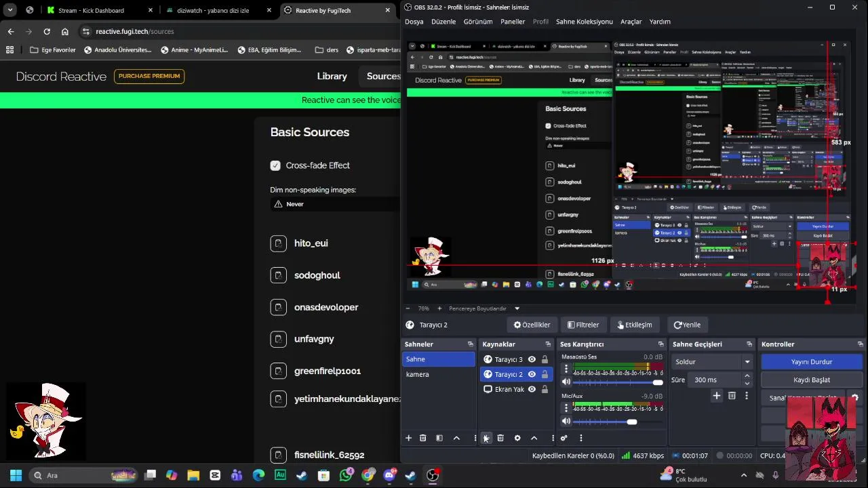Open Sahne Koleksiyonu menu
Image resolution: width=868 pixels, height=488 pixels.
pyautogui.click(x=584, y=22)
